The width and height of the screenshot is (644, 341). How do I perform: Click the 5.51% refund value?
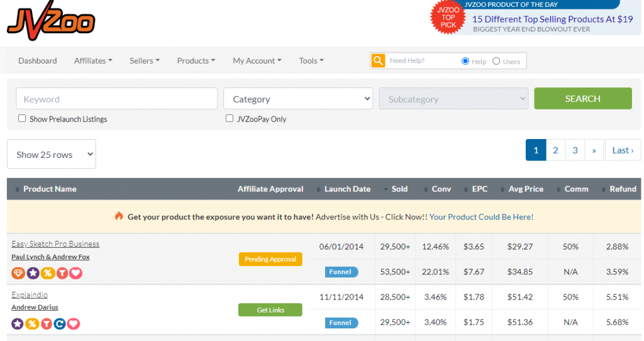(618, 296)
